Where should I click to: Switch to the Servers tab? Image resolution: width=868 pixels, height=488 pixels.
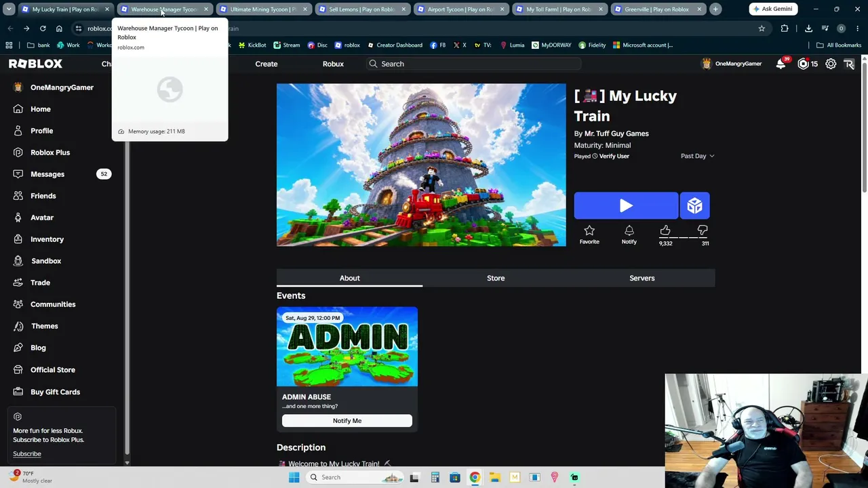(x=642, y=278)
